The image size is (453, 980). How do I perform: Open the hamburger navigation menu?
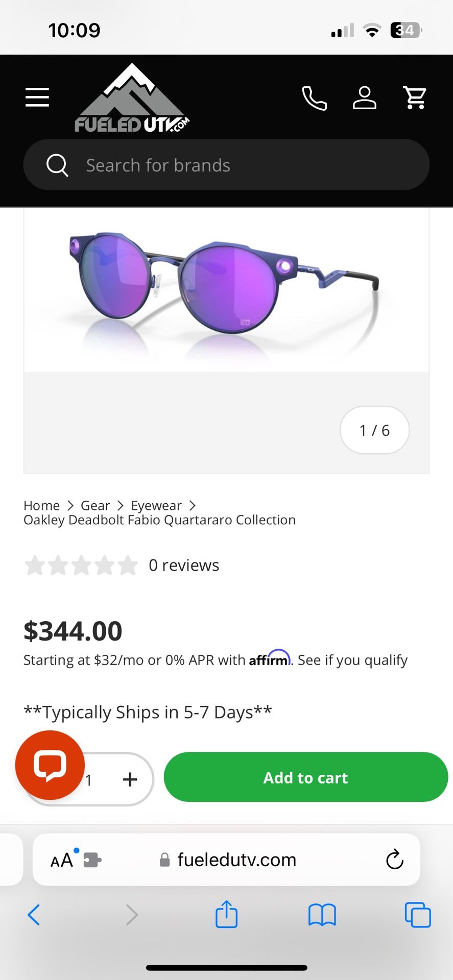click(37, 97)
